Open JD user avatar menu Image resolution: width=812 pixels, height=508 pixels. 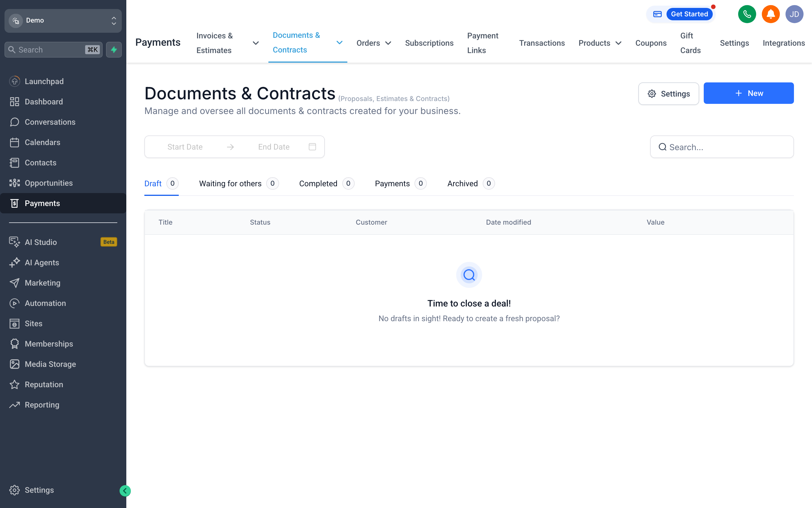click(794, 14)
